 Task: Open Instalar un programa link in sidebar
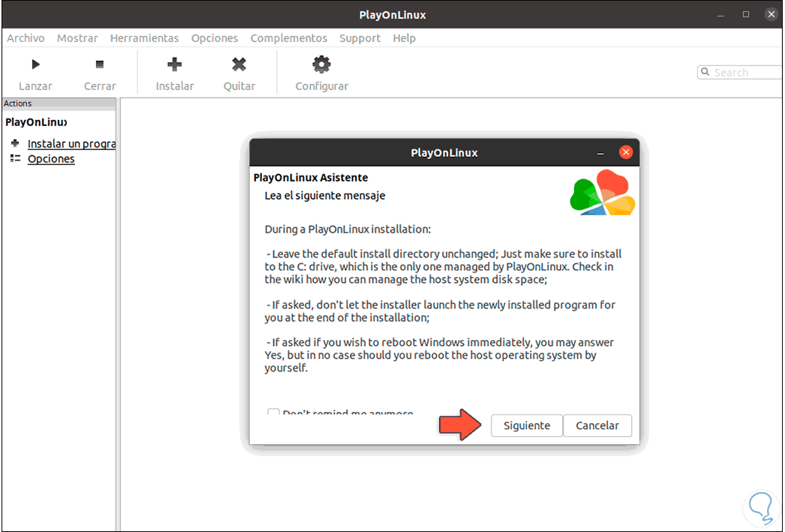pyautogui.click(x=71, y=143)
